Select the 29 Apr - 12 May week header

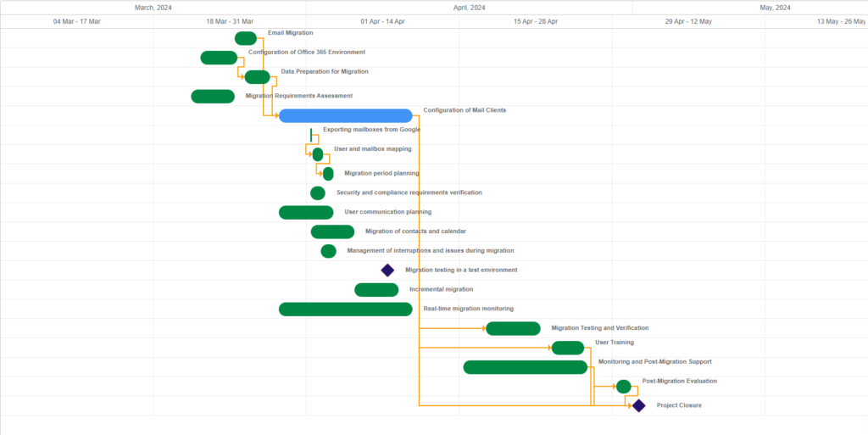(688, 21)
